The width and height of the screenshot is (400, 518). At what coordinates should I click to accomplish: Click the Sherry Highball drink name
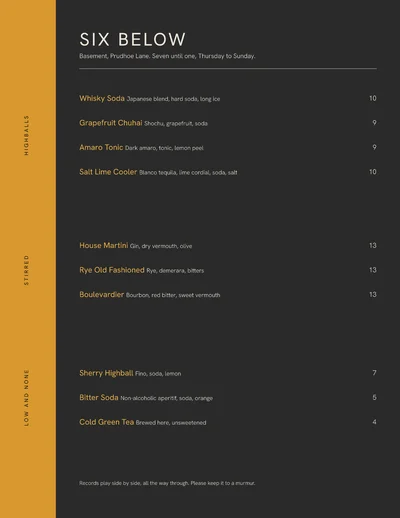(x=106, y=373)
